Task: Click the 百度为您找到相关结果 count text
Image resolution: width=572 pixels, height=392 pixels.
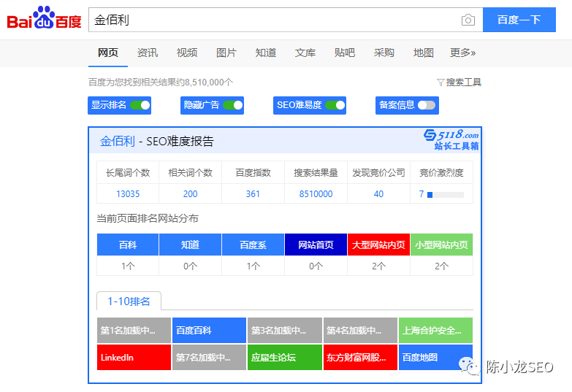Action: (x=161, y=82)
